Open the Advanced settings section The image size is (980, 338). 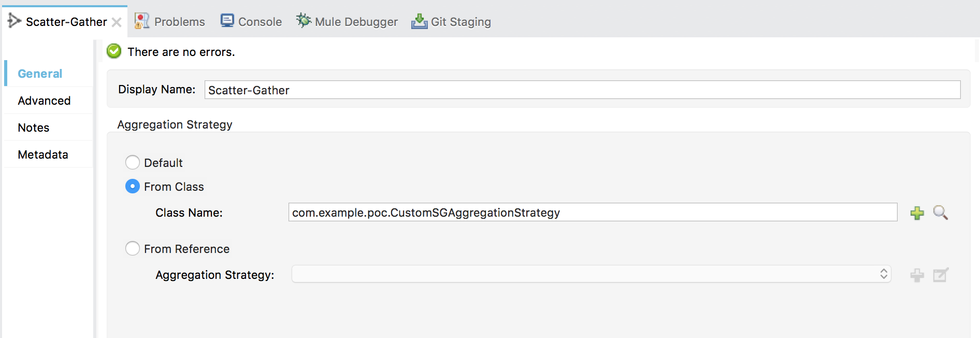[44, 101]
